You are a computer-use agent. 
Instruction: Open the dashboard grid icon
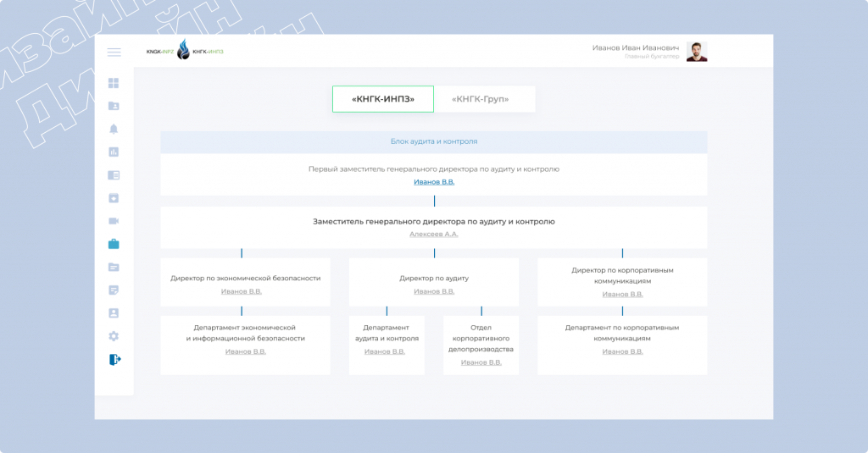click(x=114, y=83)
